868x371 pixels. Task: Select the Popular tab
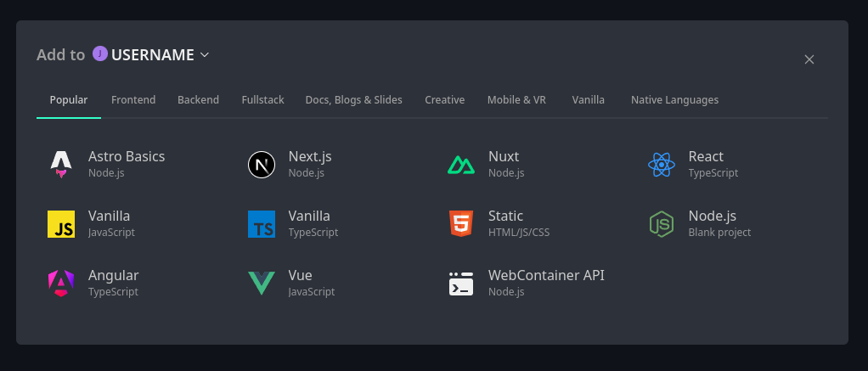pos(69,99)
